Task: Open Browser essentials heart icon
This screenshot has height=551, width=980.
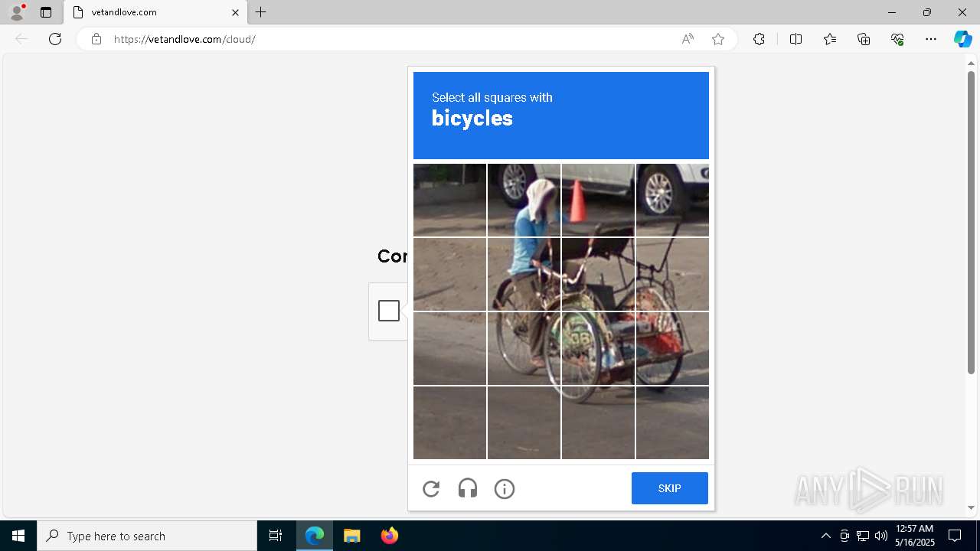Action: click(x=897, y=39)
